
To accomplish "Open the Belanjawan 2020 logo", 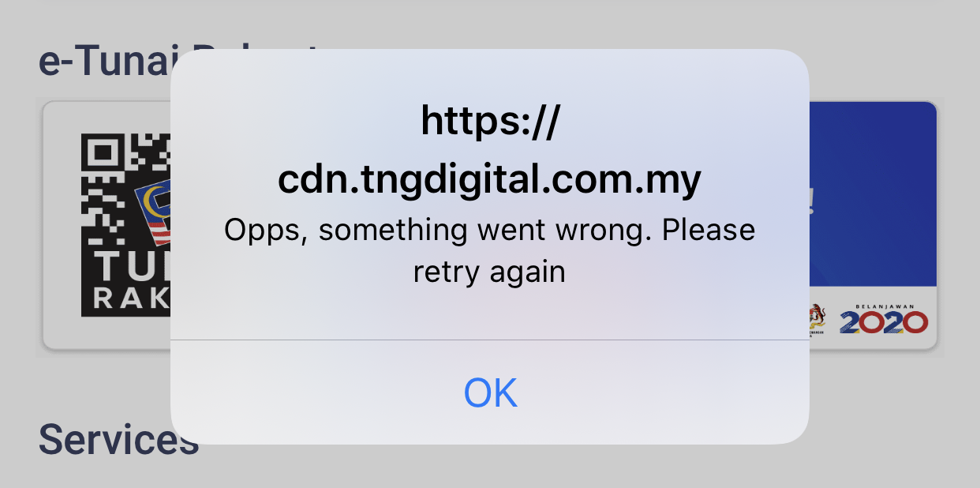I will [x=884, y=317].
